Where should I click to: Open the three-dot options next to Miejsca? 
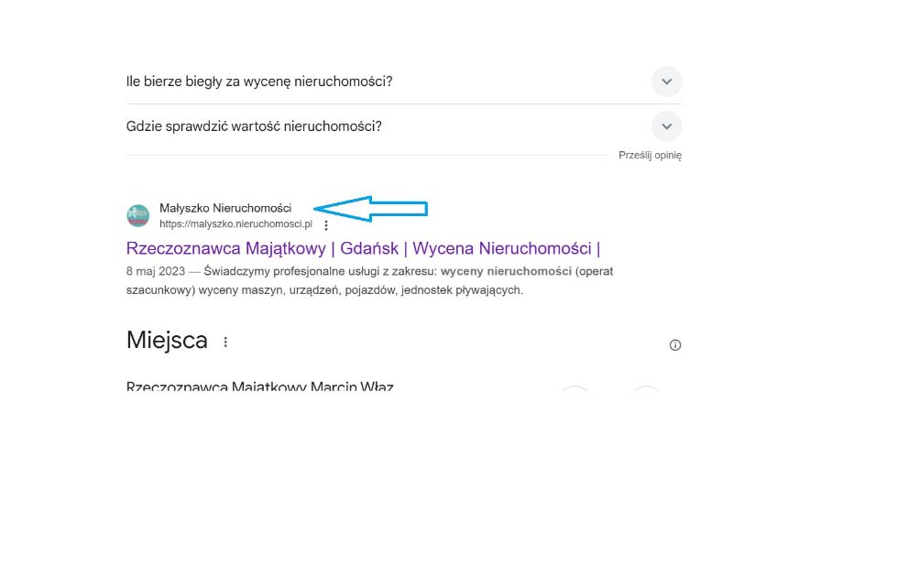pyautogui.click(x=225, y=342)
